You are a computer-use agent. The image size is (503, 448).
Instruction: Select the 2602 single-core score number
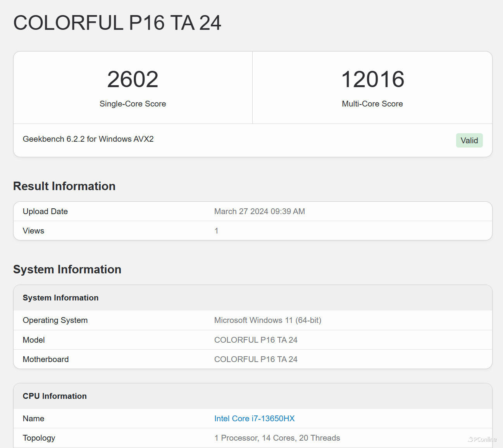(x=133, y=79)
